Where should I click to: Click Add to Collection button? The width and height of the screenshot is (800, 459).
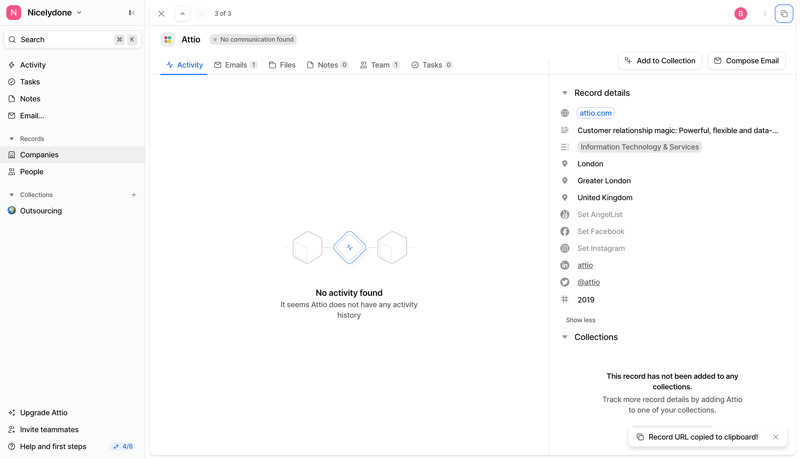click(x=660, y=61)
